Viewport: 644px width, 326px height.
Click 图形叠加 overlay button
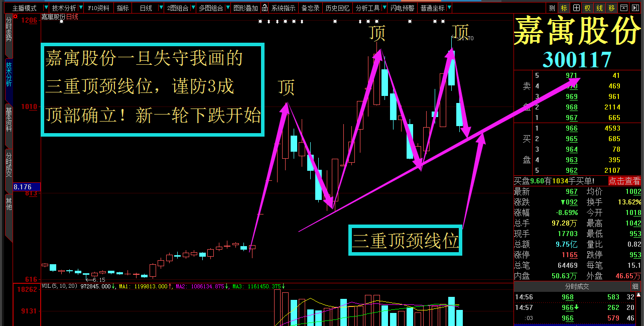[x=245, y=8]
